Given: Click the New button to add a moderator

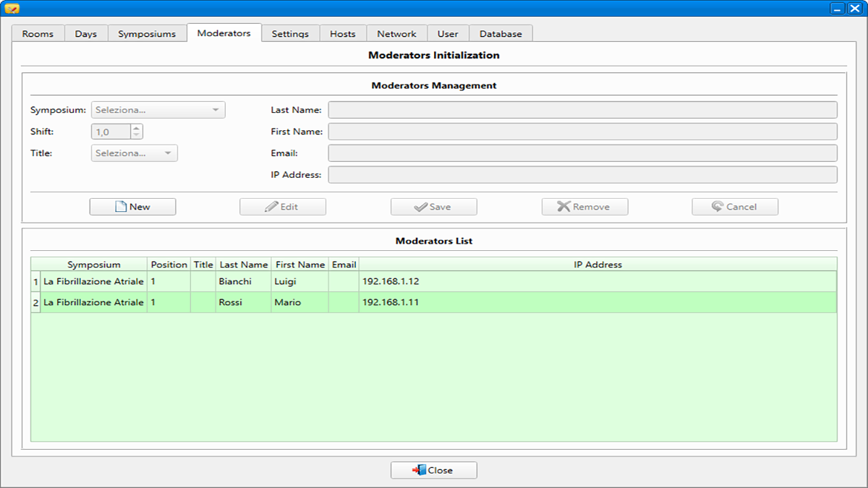Looking at the screenshot, I should tap(132, 207).
